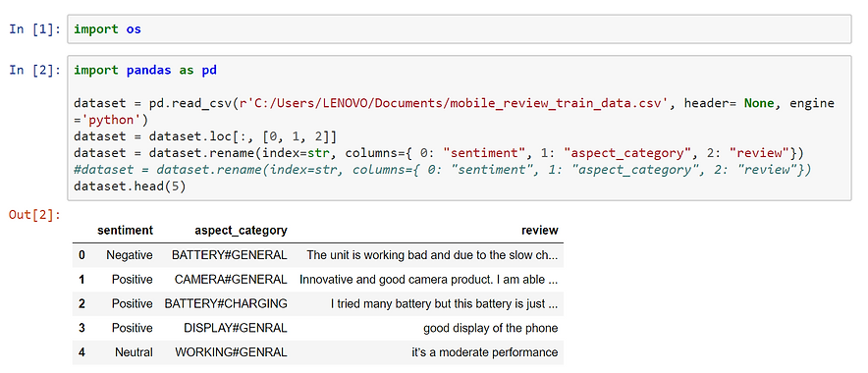Click row index 2 in output table
Image resolution: width=868 pixels, height=373 pixels.
coord(81,304)
